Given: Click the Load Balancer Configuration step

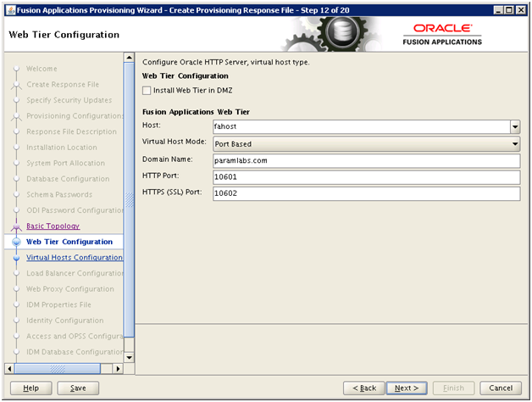Looking at the screenshot, I should point(75,273).
